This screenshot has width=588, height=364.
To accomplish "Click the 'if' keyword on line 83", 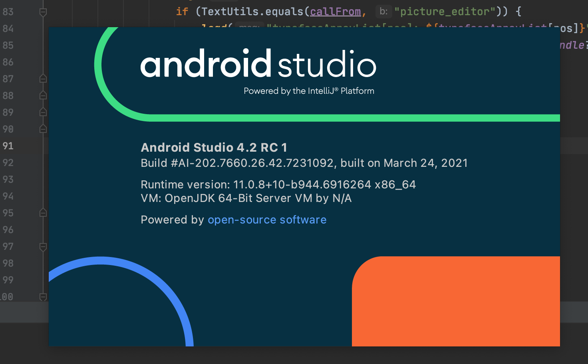I will (x=182, y=11).
